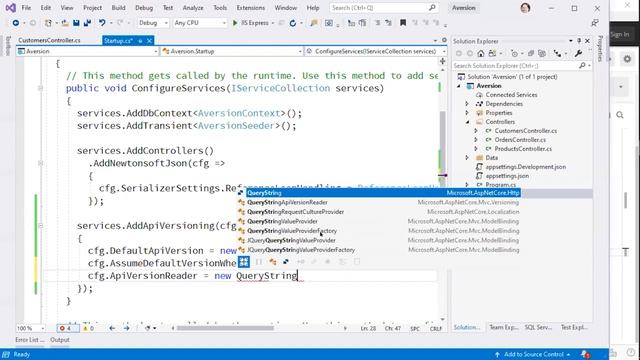The width and height of the screenshot is (640, 360).
Task: Go to previous issue arrow in editor
Action: click(x=112, y=328)
